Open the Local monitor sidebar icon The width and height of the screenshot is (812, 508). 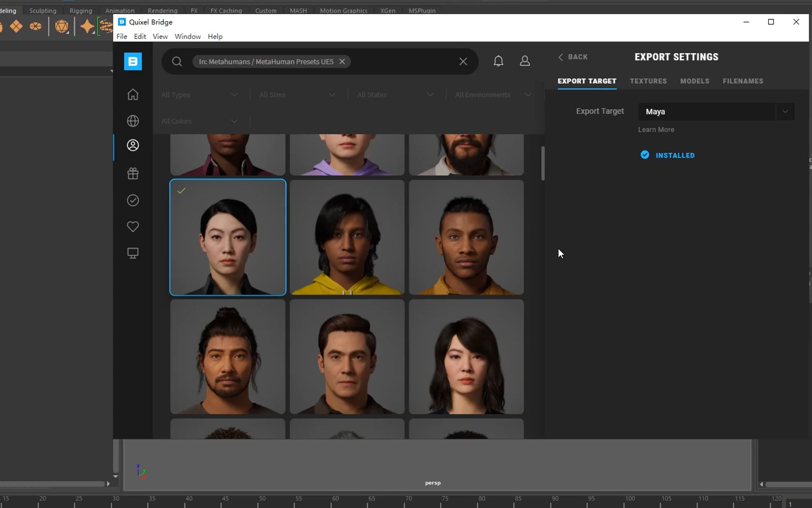coord(133,253)
